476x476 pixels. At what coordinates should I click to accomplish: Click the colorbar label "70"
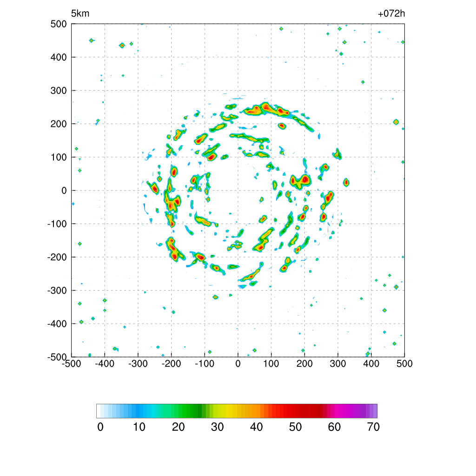pos(373,427)
